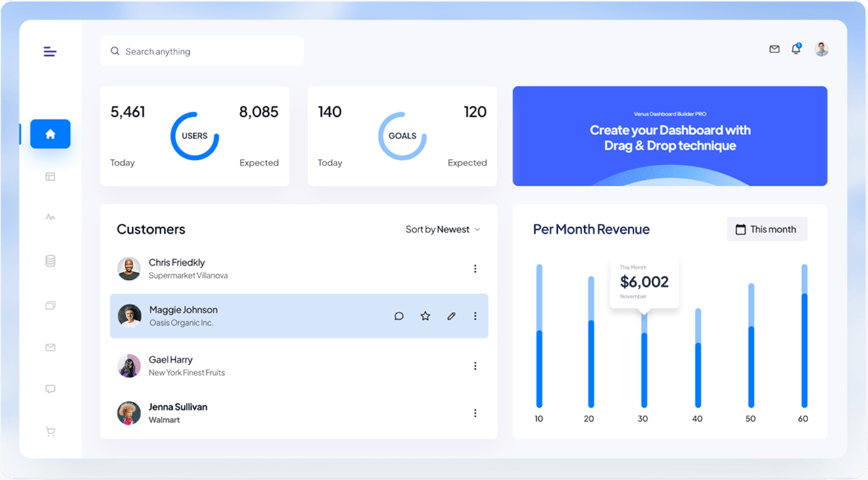Open the Create your Dashboard banner
Viewport: 868px width, 480px height.
click(670, 136)
